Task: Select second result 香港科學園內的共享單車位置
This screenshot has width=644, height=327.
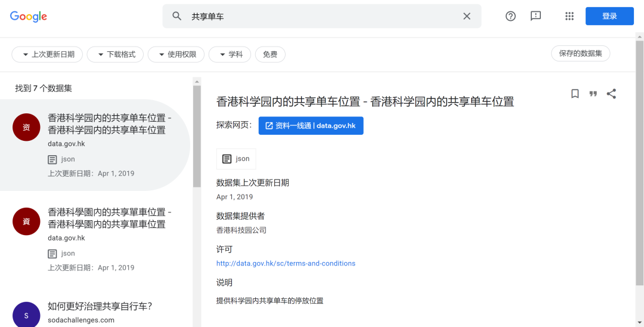Action: [x=110, y=218]
